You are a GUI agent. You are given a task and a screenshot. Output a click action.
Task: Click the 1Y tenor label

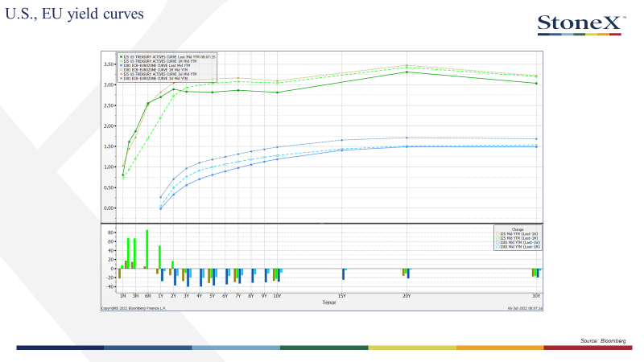coord(160,296)
